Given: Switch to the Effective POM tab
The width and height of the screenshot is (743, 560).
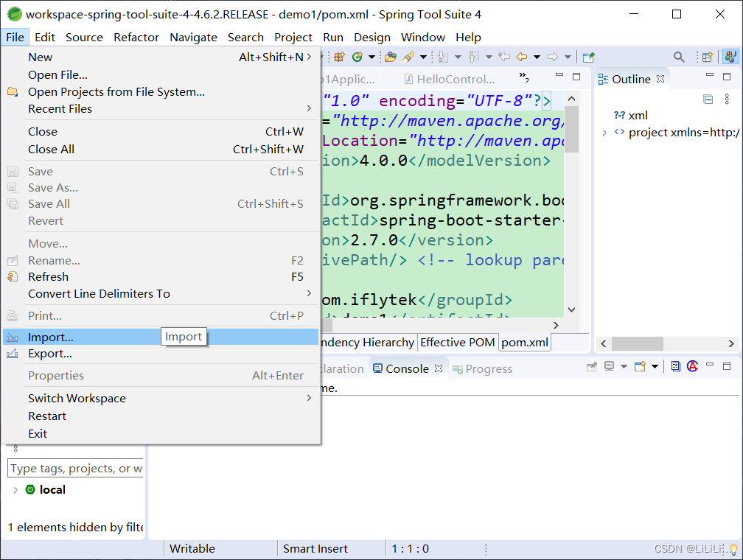Looking at the screenshot, I should (x=457, y=343).
